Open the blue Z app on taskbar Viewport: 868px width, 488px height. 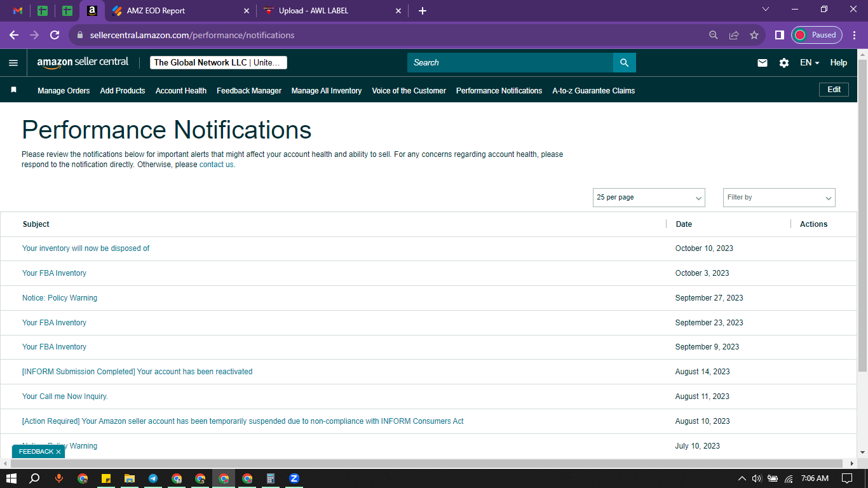point(294,478)
